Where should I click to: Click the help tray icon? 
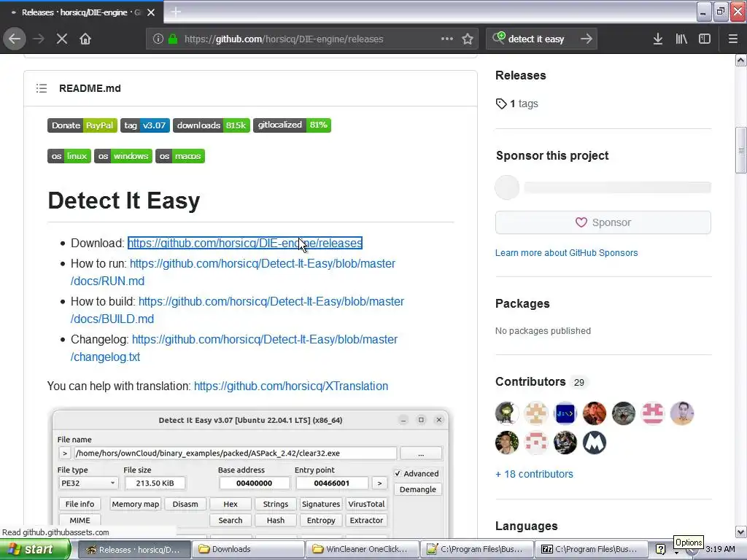click(x=660, y=549)
